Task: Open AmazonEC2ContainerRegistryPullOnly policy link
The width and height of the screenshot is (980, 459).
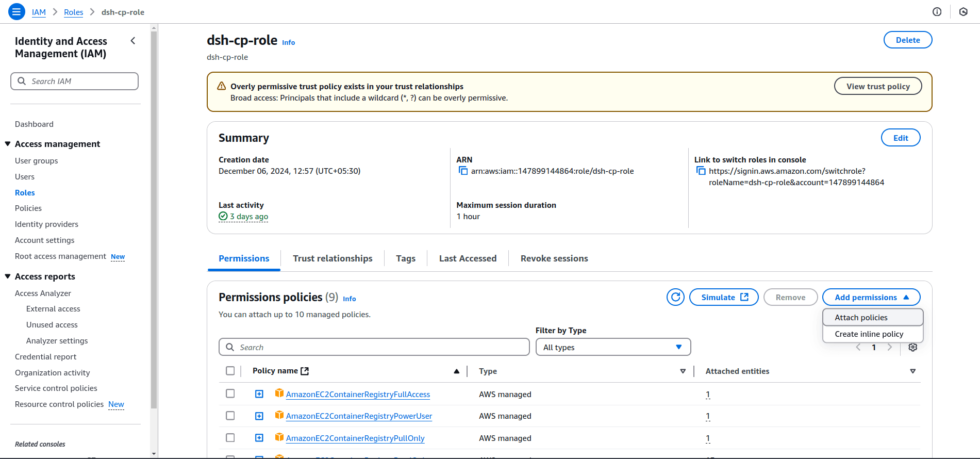Action: pyautogui.click(x=355, y=438)
